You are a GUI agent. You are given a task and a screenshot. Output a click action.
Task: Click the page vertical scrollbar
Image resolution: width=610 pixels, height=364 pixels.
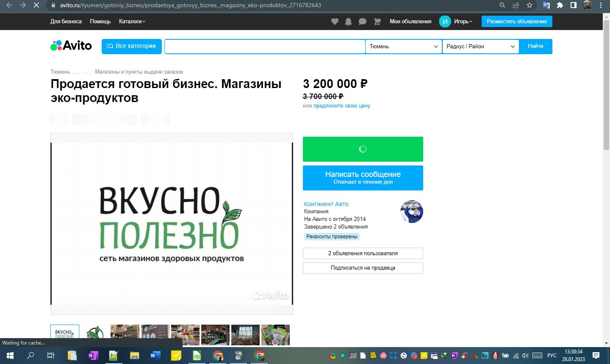(606, 85)
